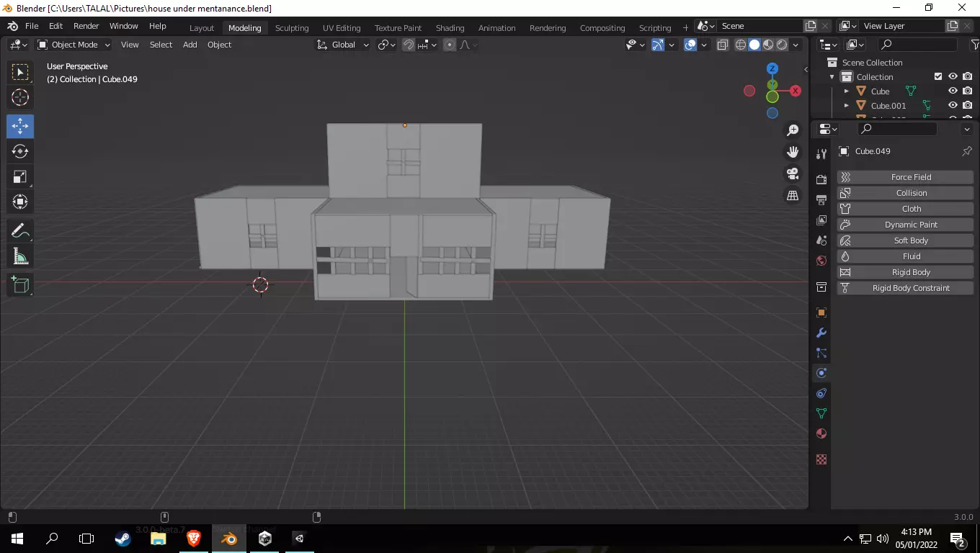Enable Collision physics for Cube.049
The width and height of the screenshot is (980, 553).
[x=905, y=193]
